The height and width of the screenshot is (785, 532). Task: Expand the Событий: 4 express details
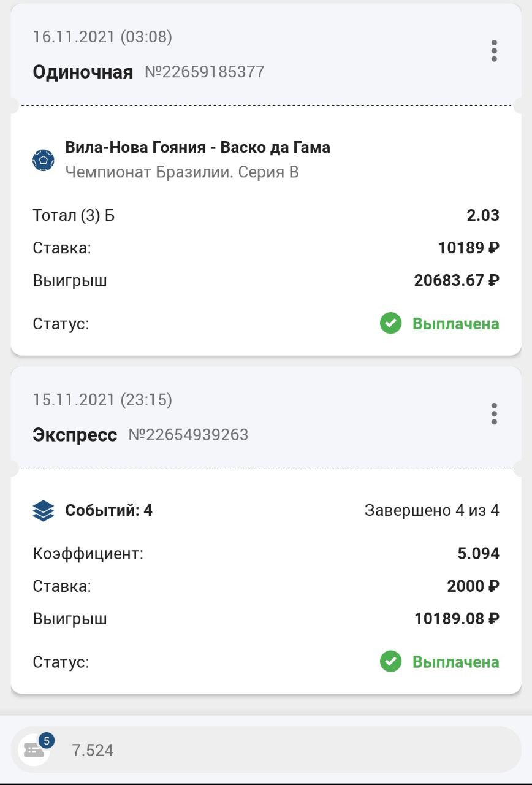(108, 510)
